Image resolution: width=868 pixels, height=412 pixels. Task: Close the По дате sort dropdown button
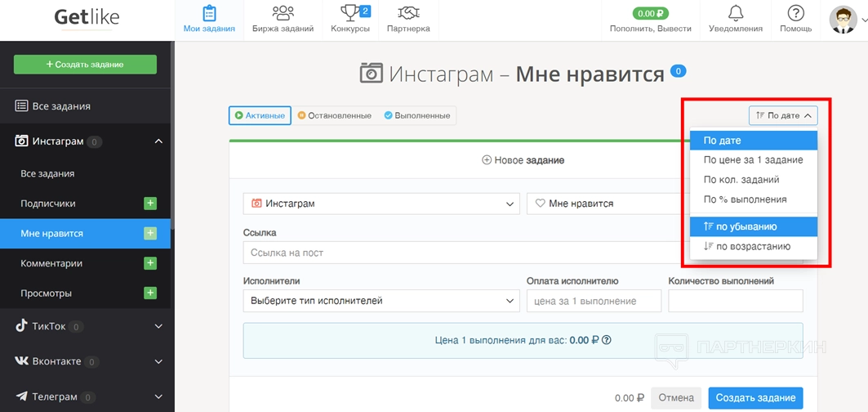point(783,116)
